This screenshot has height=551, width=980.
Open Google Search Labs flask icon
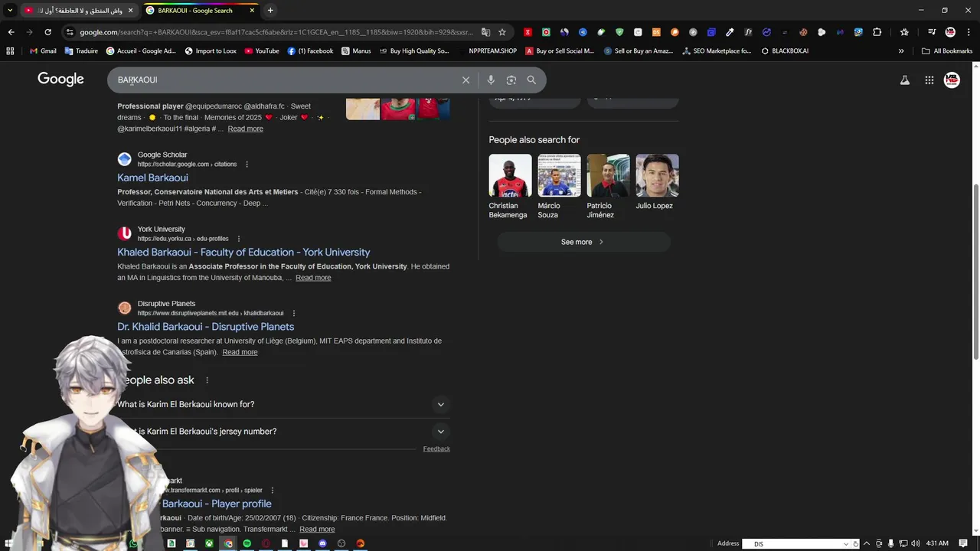coord(905,80)
